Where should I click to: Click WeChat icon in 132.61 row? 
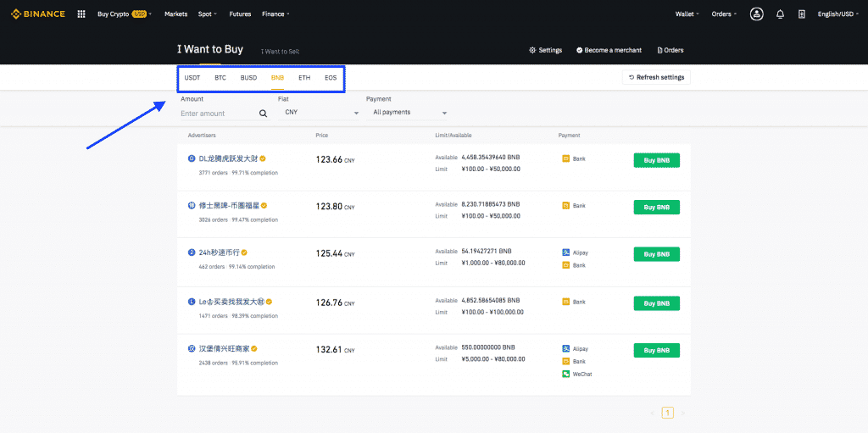(x=565, y=374)
